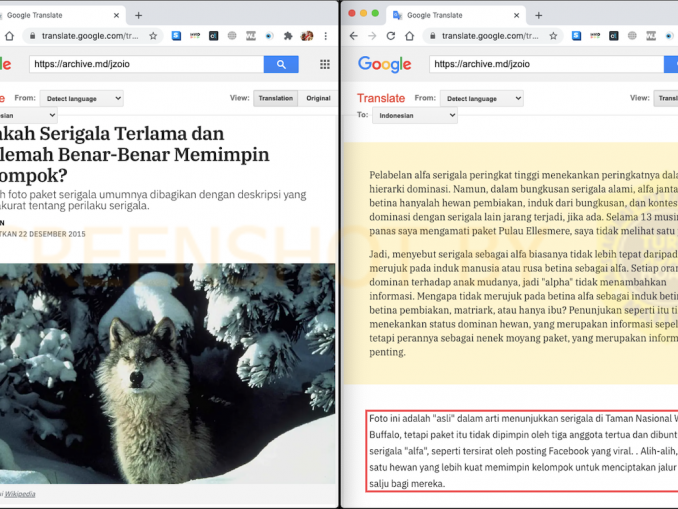
Task: Bookmark page with star in left window
Action: click(x=153, y=36)
